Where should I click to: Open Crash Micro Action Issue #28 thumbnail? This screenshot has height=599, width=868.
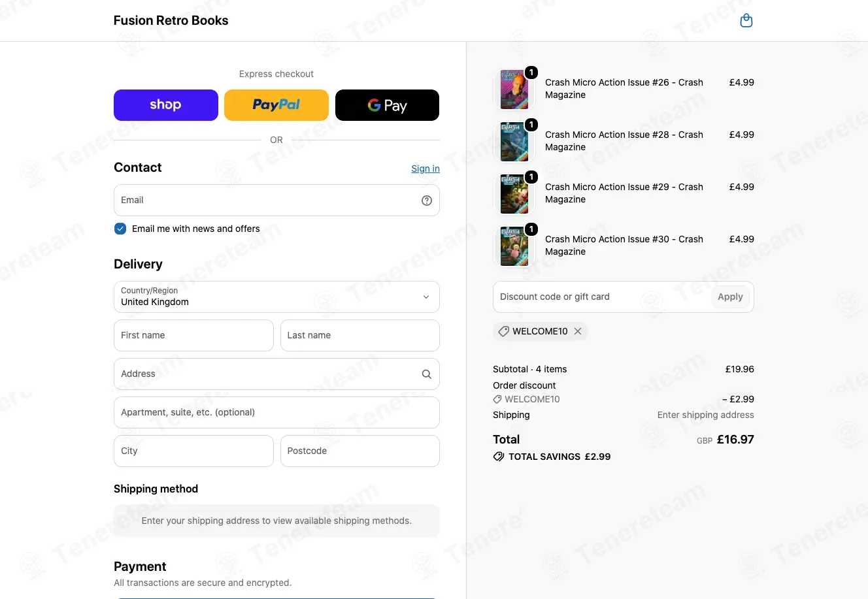[x=514, y=141]
